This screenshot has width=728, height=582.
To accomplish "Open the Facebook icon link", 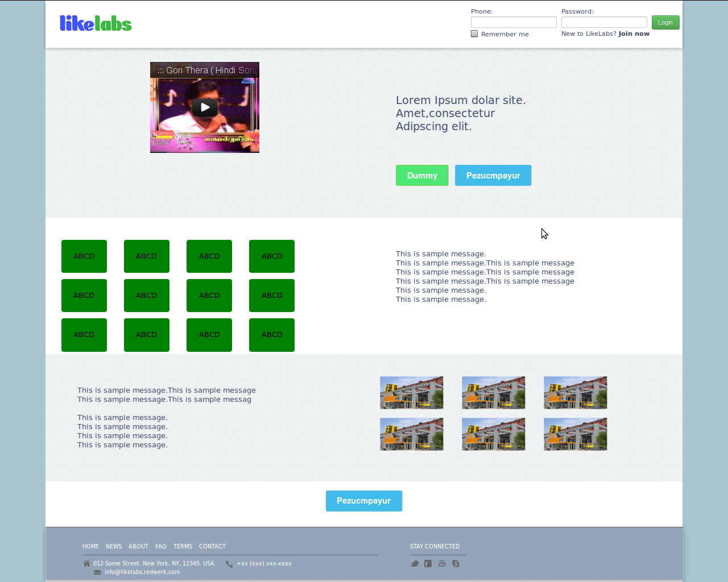I will (428, 564).
